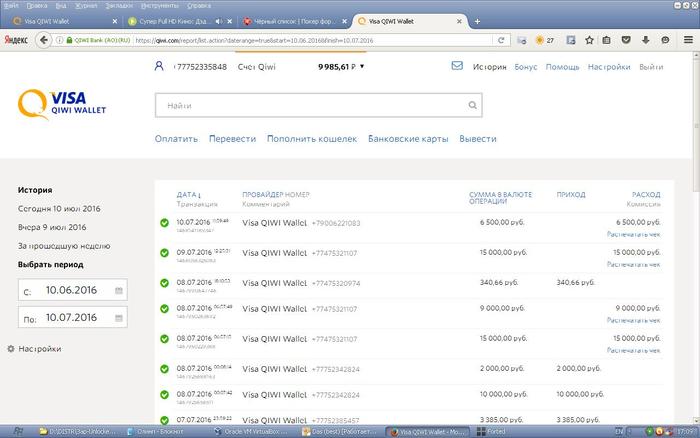Image resolution: width=700 pixels, height=438 pixels.
Task: Go back with the browser back arrow
Action: pyautogui.click(x=43, y=40)
